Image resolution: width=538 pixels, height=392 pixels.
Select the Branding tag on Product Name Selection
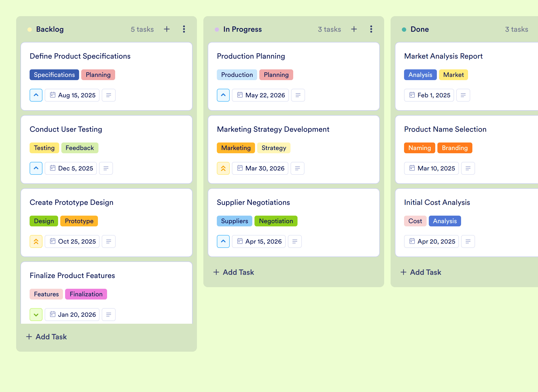(455, 148)
